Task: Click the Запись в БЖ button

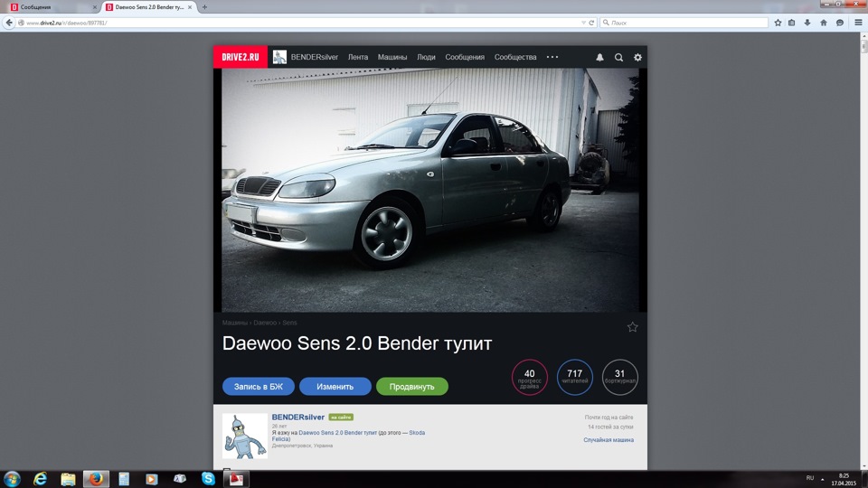Action: (259, 386)
